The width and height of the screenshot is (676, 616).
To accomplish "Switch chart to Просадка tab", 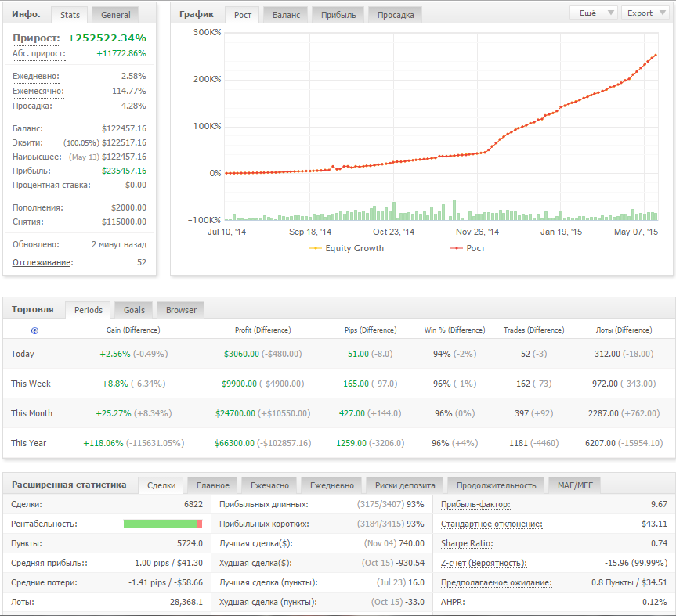I will 396,15.
